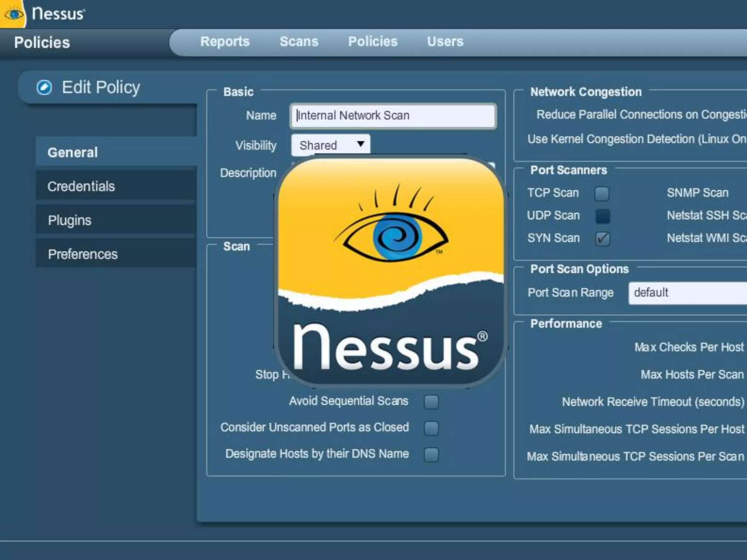Toggle the UDP Scan checkbox
Screen dimensions: 747x560
[x=603, y=216]
